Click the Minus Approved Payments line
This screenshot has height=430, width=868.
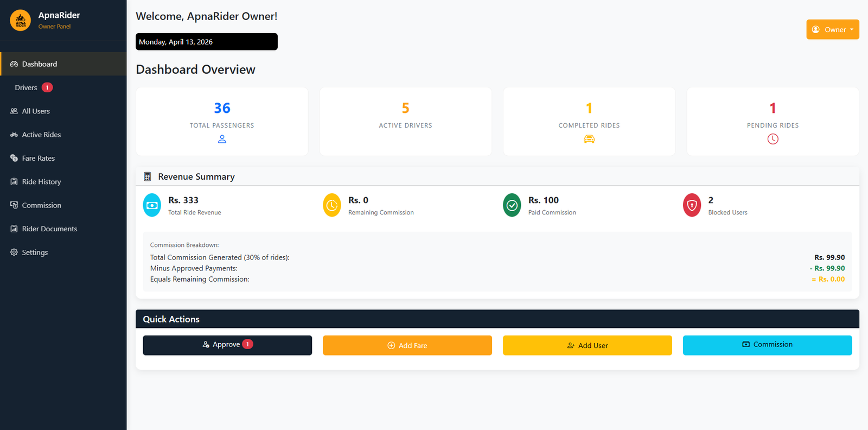pyautogui.click(x=194, y=268)
